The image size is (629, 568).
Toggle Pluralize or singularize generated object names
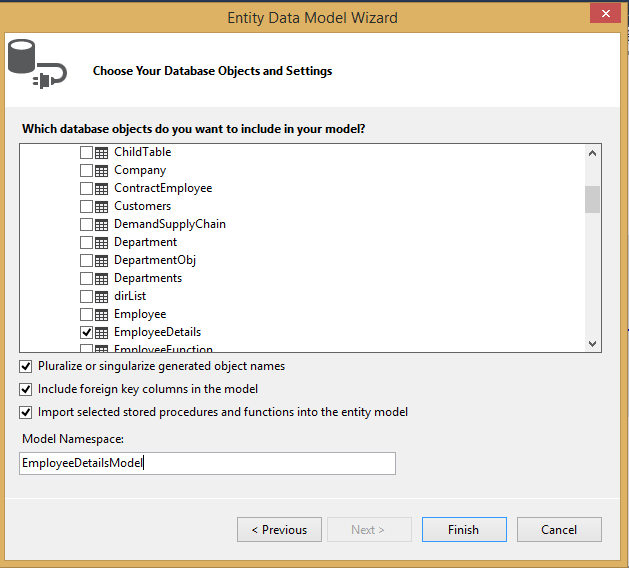pyautogui.click(x=26, y=366)
